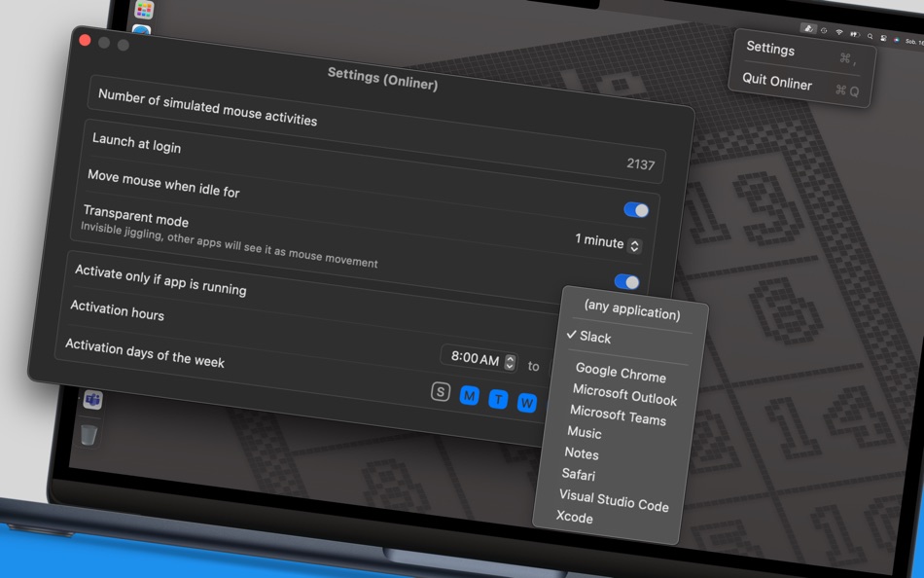The width and height of the screenshot is (924, 578).
Task: Click the 2137 simulated activities value
Action: coord(641,164)
